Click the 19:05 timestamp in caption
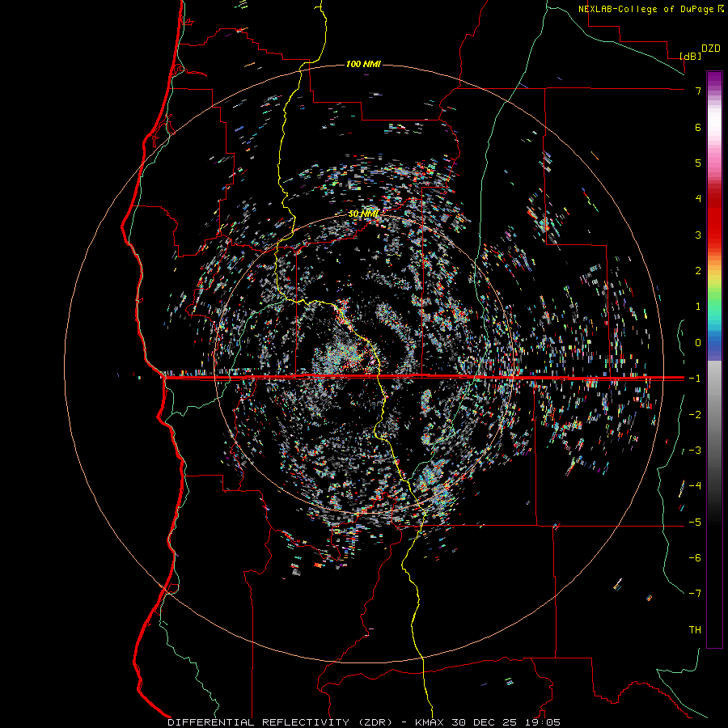This screenshot has width=728, height=728. click(544, 722)
